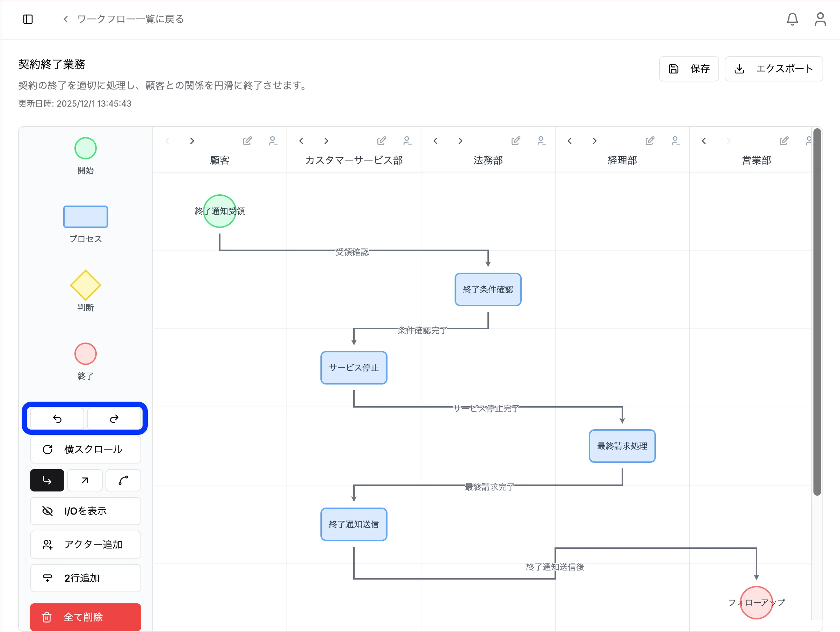
Task: Move 法務部 lane left
Action: (436, 141)
